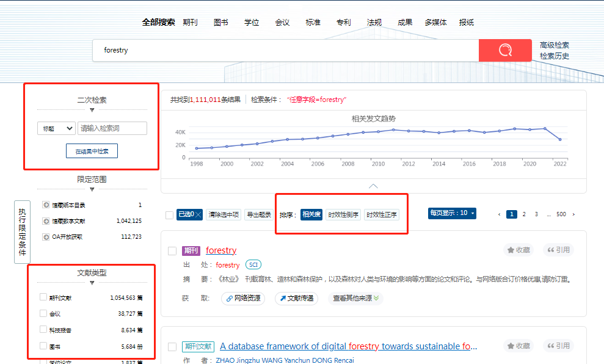
Task: Tick the 会议 document type checkbox
Action: coord(43,313)
